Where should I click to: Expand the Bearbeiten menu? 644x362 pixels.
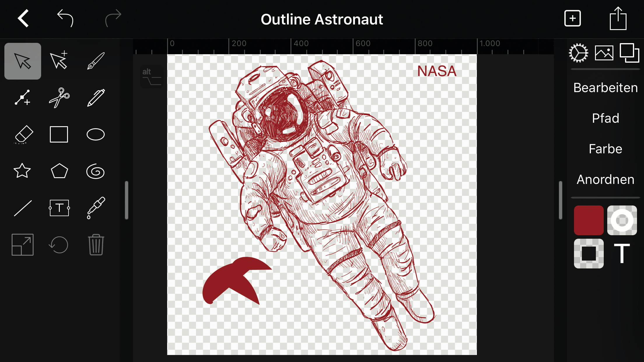[605, 88]
